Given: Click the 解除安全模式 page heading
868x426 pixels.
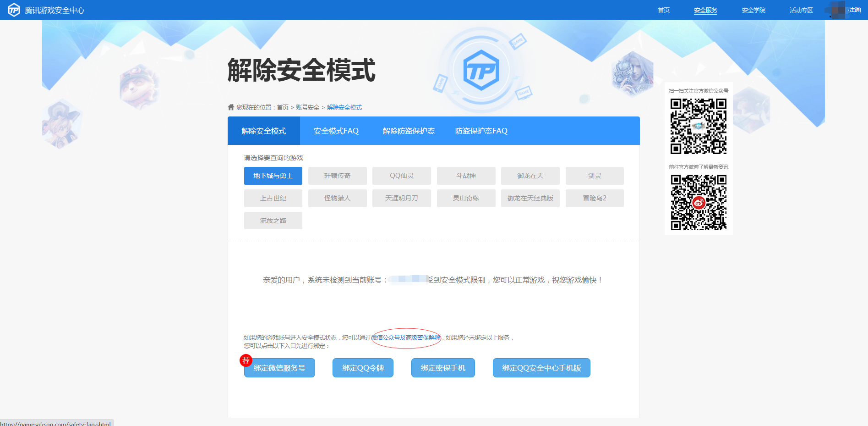Looking at the screenshot, I should point(301,70).
